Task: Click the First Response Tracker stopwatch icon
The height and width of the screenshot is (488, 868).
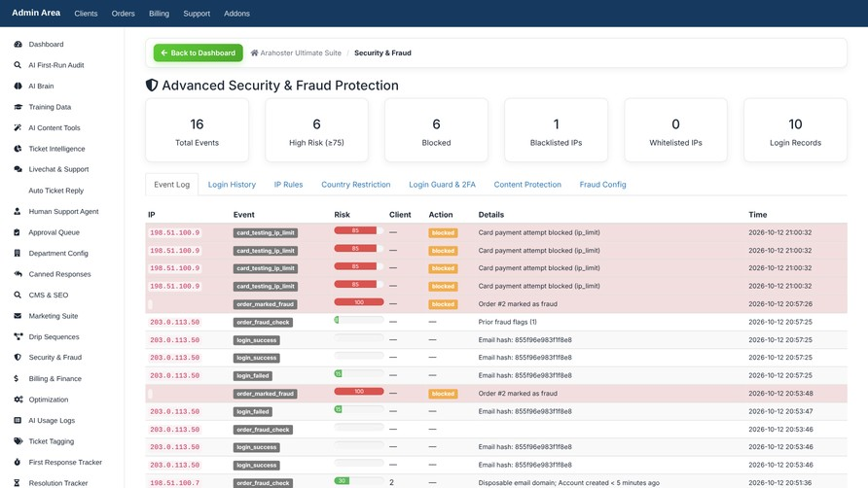Action: 18,462
